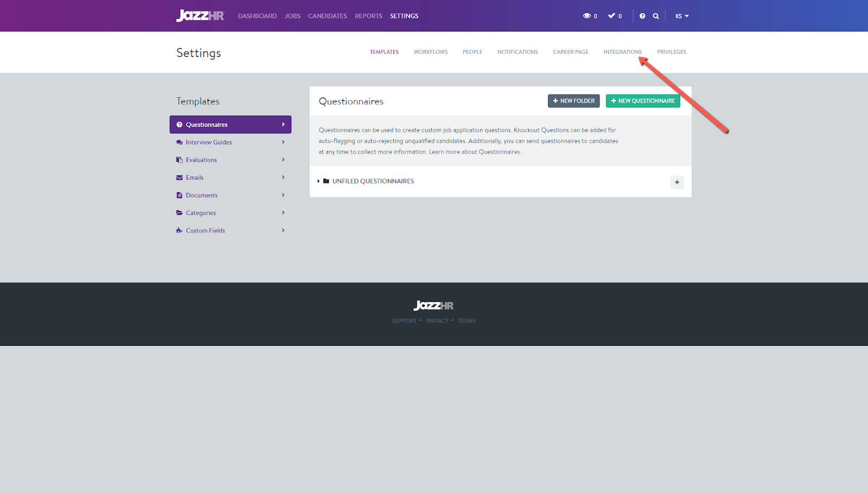Open the Candidates menu in top navigation
This screenshot has height=493, width=868.
(327, 16)
